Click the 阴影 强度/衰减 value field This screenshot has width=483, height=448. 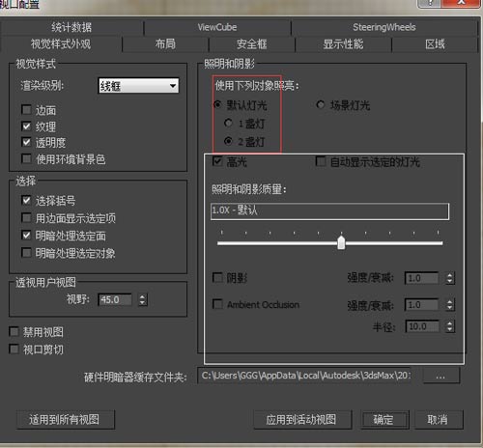pyautogui.click(x=422, y=278)
